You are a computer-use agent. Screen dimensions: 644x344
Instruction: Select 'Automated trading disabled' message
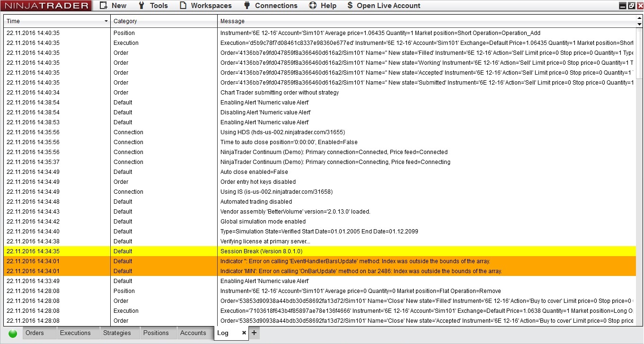point(256,202)
